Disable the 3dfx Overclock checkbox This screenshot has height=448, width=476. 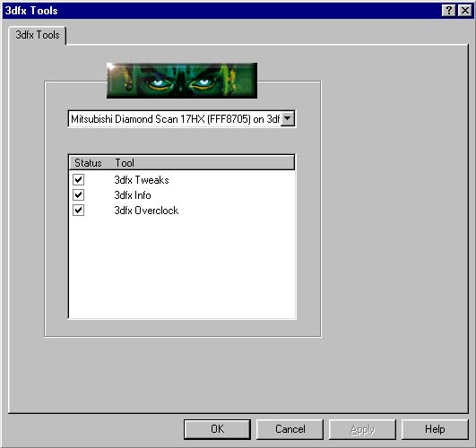79,210
